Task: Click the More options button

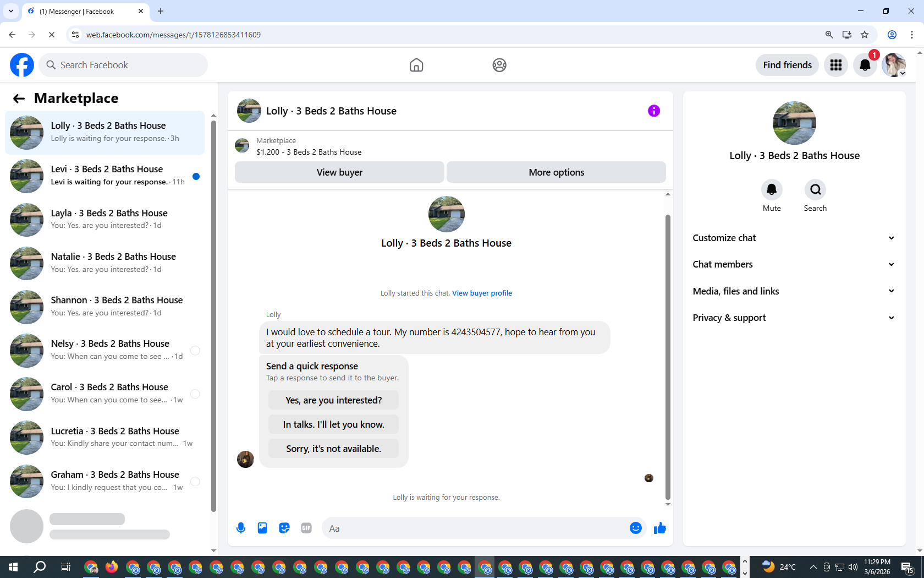Action: (x=556, y=172)
